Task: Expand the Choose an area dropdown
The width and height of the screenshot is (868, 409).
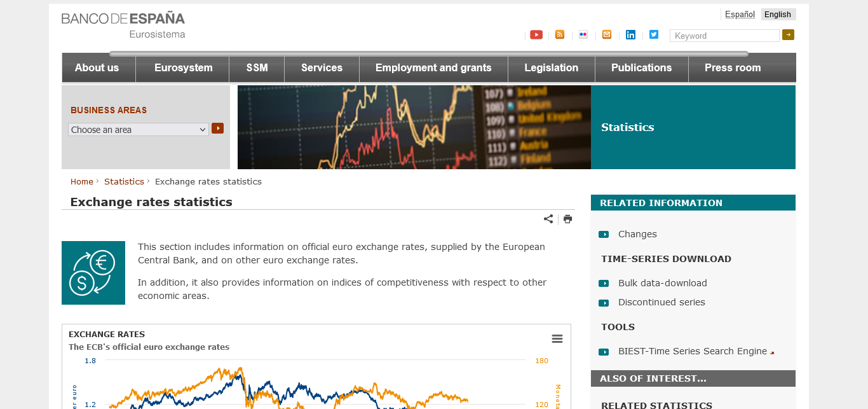Action: (x=138, y=130)
